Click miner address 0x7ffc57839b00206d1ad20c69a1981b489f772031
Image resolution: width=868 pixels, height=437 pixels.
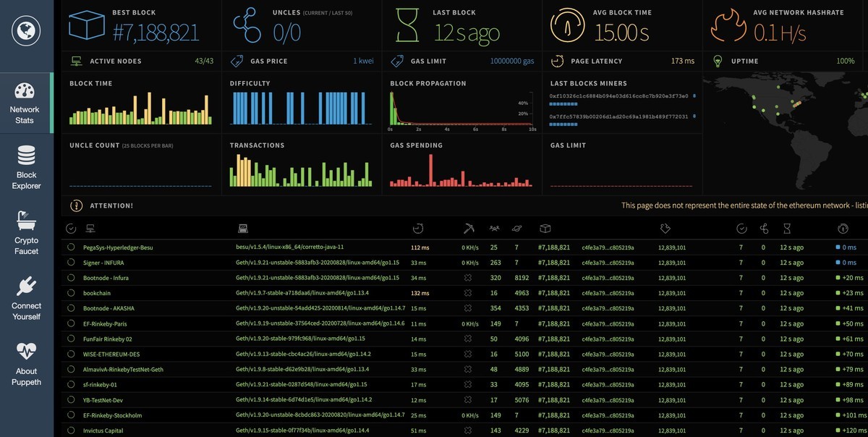[618, 116]
